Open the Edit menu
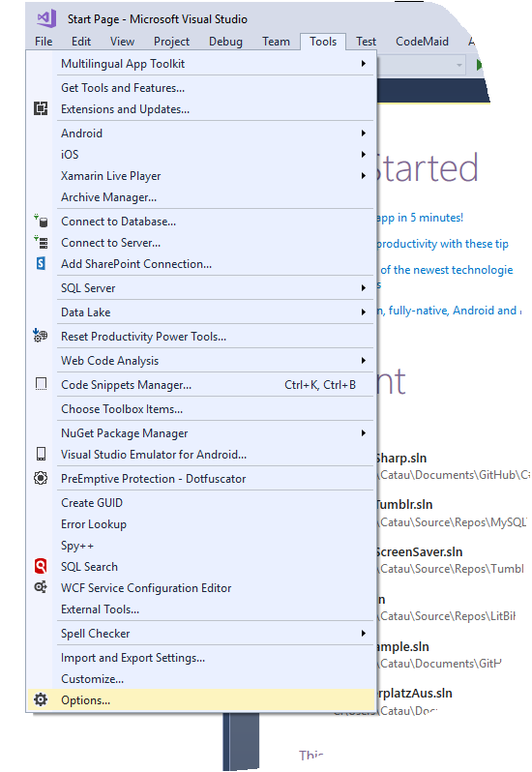Image resolution: width=532 pixels, height=772 pixels. click(80, 42)
